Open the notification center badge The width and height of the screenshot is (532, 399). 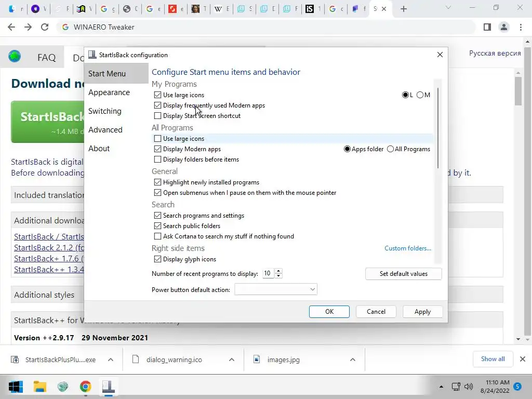(517, 387)
